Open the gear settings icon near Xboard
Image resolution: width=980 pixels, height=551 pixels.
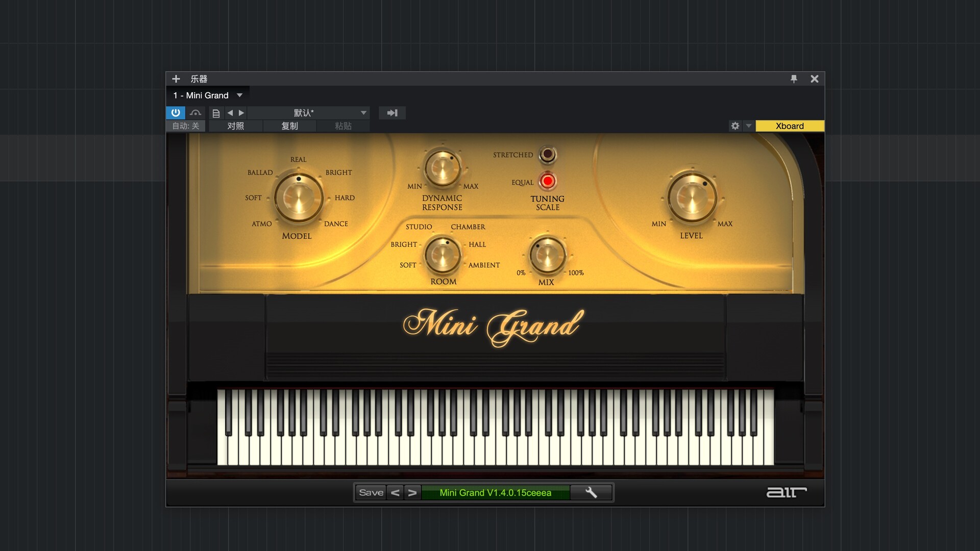735,126
